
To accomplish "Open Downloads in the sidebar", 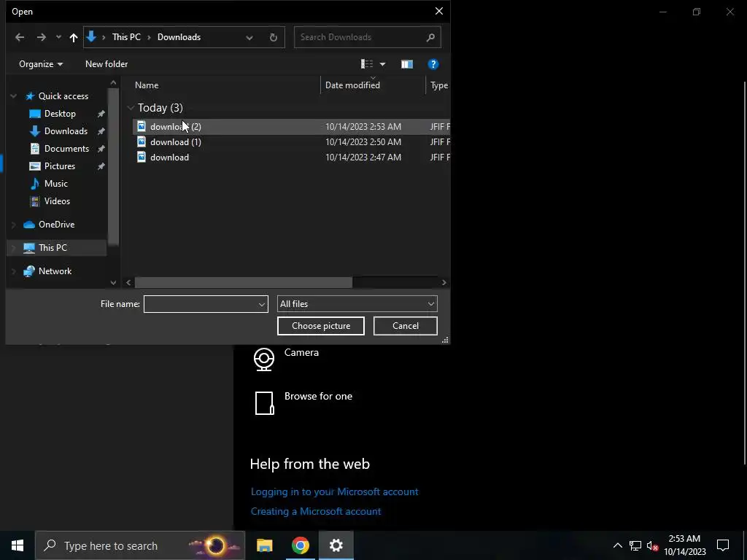I will (x=66, y=131).
